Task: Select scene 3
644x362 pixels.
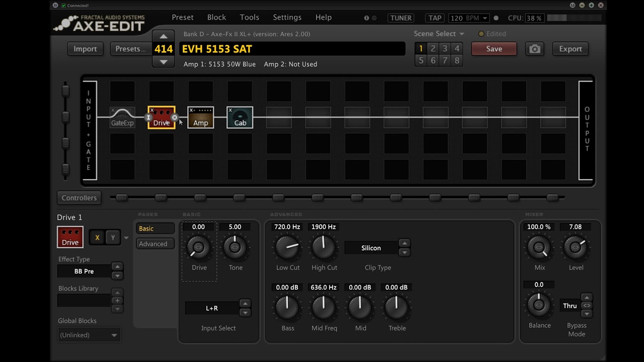Action: click(445, 49)
